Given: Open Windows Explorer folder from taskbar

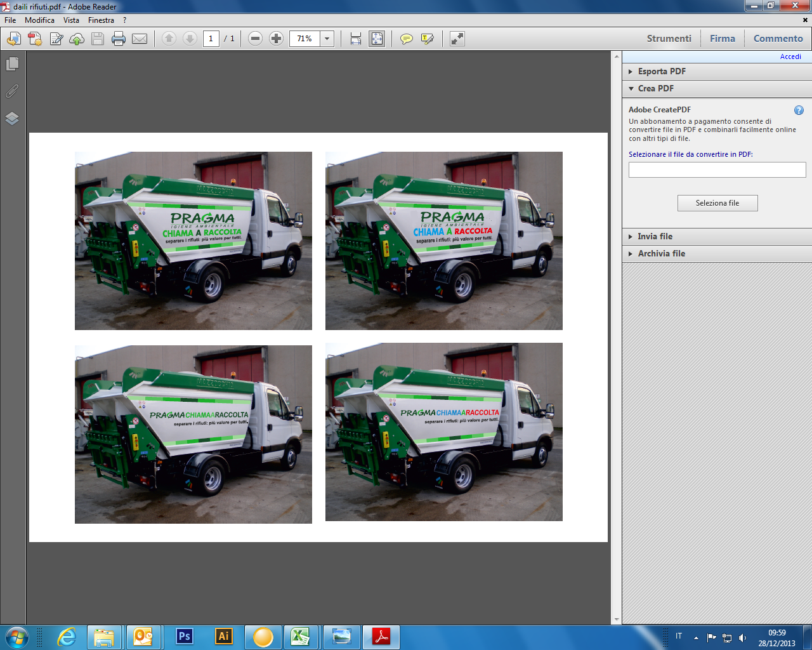Looking at the screenshot, I should click(x=104, y=637).
